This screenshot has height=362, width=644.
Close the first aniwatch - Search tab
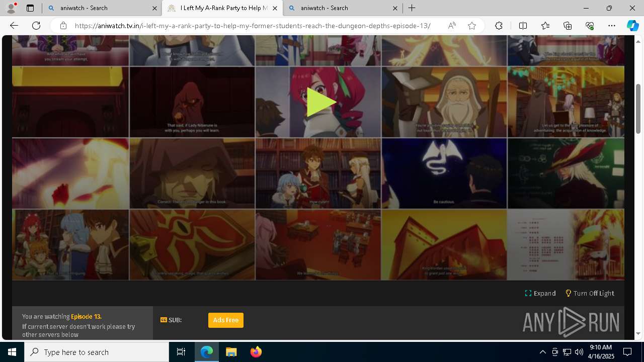(154, 8)
